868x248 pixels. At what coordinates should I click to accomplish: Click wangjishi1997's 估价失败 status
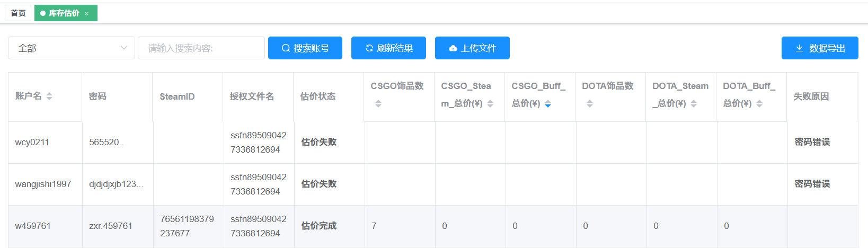pyautogui.click(x=319, y=184)
